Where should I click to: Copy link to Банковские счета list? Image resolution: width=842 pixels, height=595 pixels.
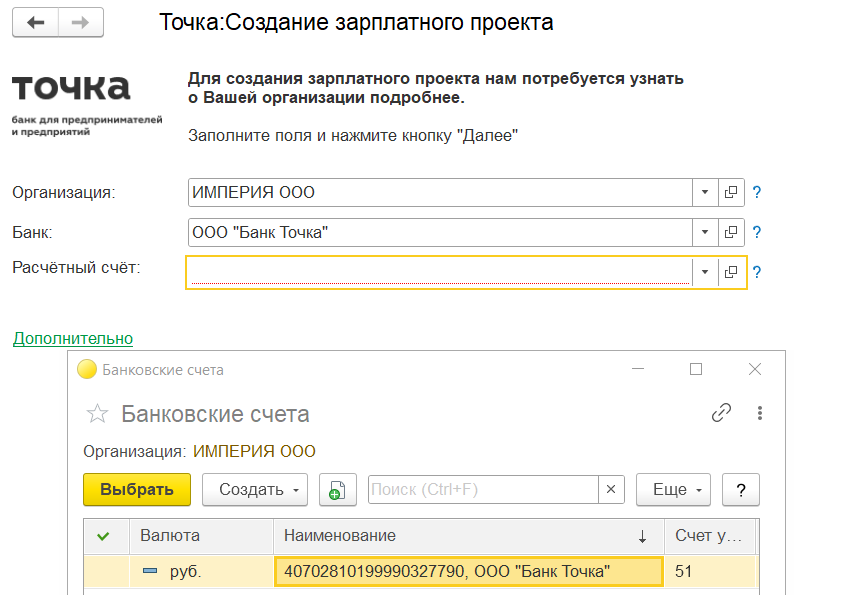(720, 413)
